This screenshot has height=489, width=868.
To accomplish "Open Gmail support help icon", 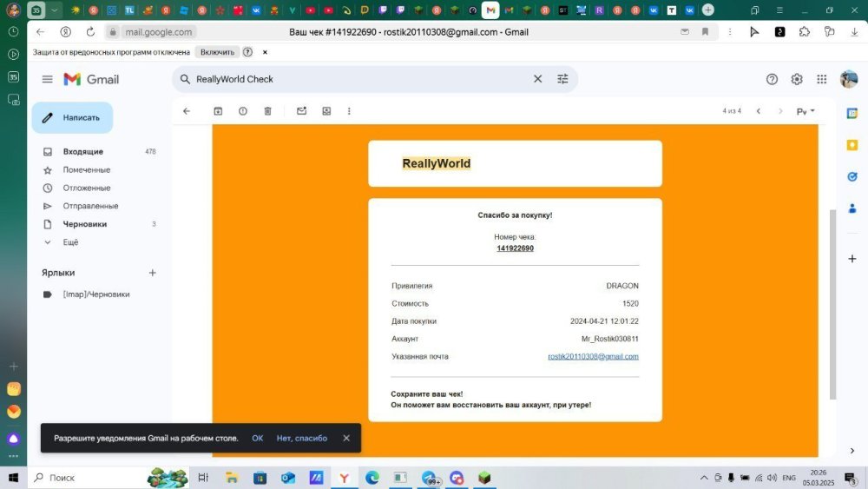I will tap(772, 79).
